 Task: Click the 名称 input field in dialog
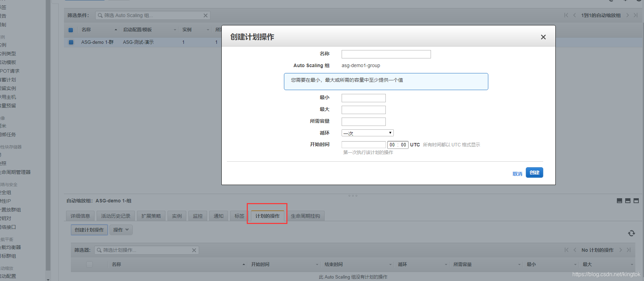[x=386, y=54]
